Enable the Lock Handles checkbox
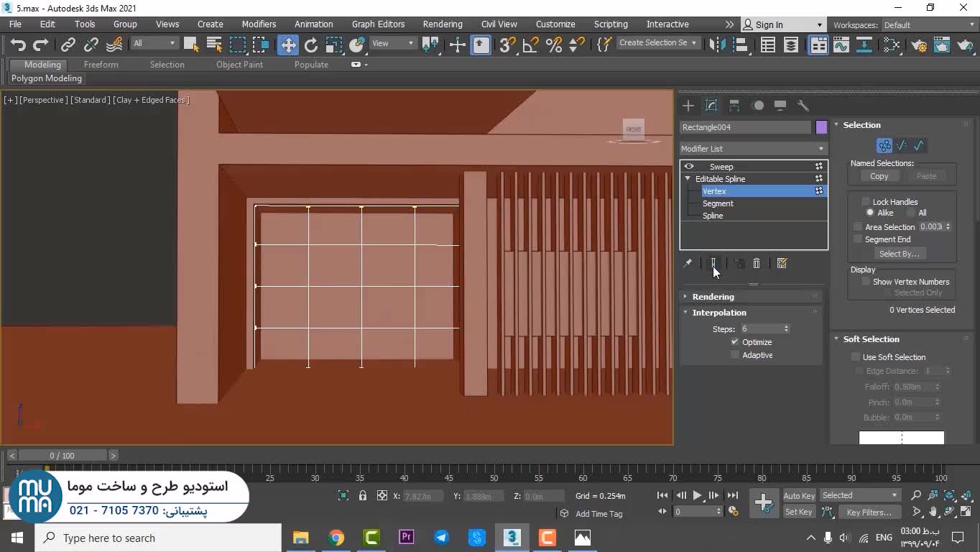The image size is (980, 552). pyautogui.click(x=866, y=202)
